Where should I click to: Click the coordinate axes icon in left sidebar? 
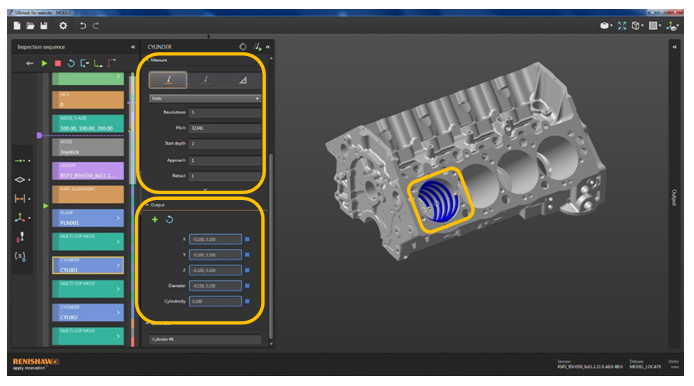coord(20,217)
